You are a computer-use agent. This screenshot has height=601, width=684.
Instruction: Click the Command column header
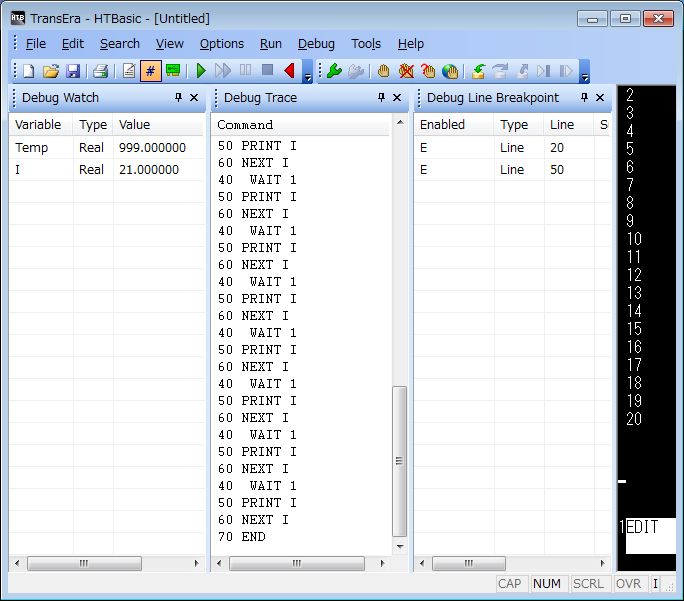(301, 125)
